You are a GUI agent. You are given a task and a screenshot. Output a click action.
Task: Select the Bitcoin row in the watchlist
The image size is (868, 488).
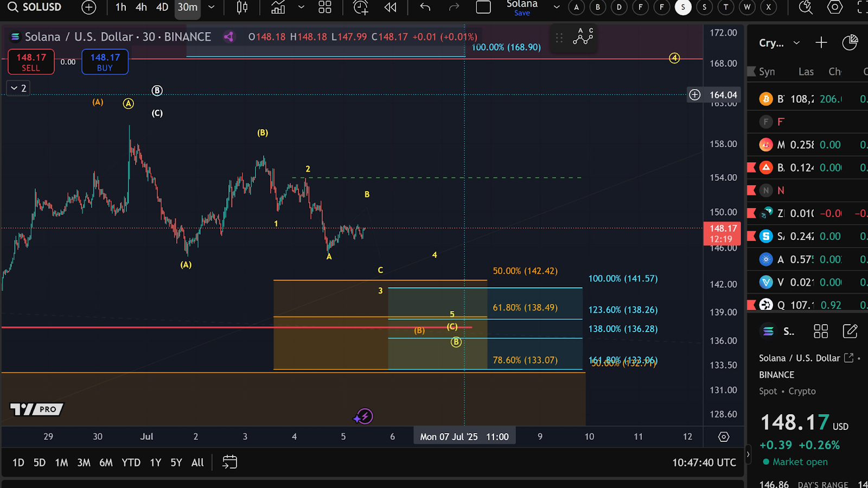tap(808, 99)
